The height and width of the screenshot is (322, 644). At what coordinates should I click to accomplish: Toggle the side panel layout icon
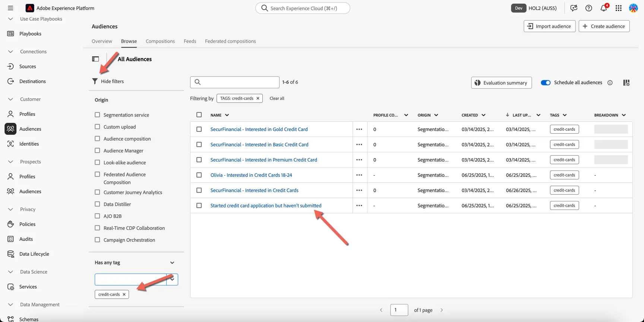click(x=95, y=59)
